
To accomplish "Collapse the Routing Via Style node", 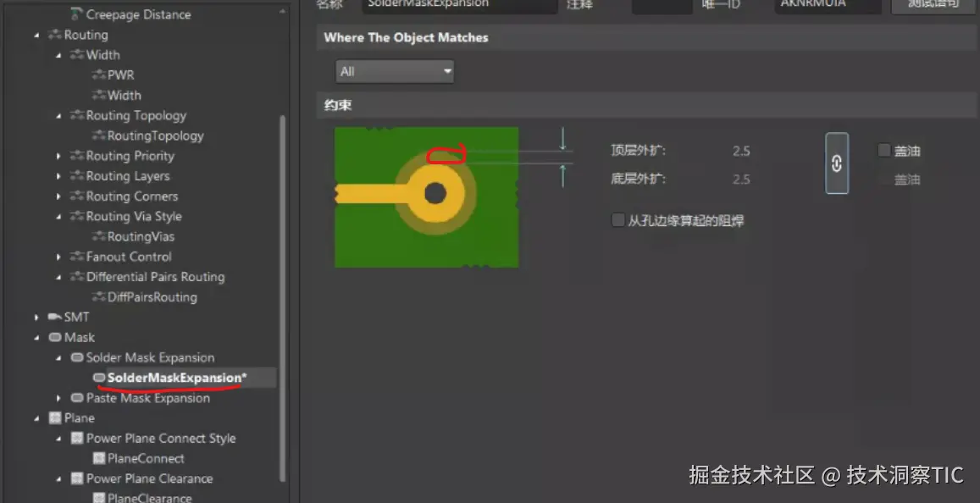I will 58,217.
